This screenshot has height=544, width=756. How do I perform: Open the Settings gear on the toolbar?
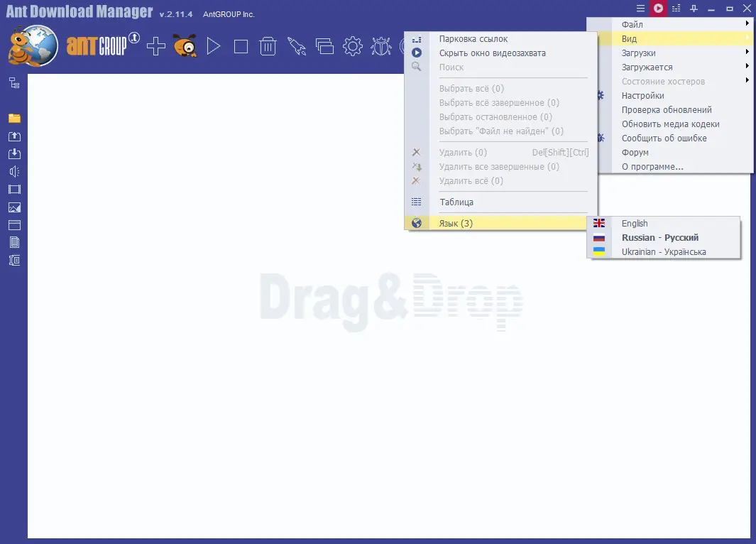coord(353,45)
